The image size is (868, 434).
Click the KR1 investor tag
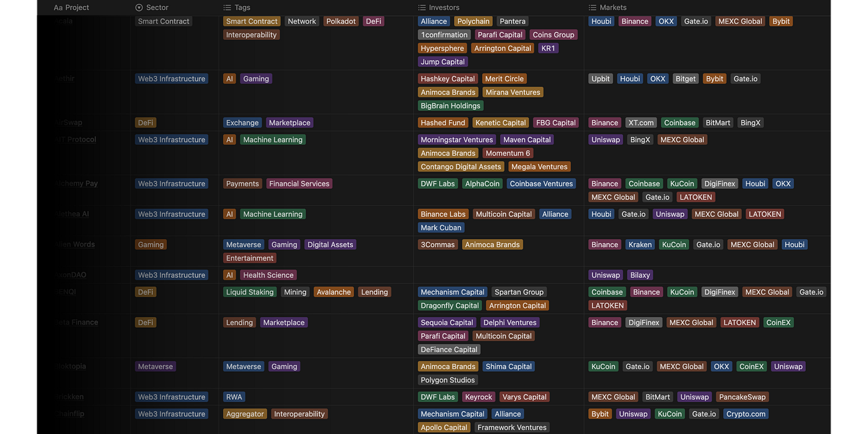pyautogui.click(x=548, y=48)
